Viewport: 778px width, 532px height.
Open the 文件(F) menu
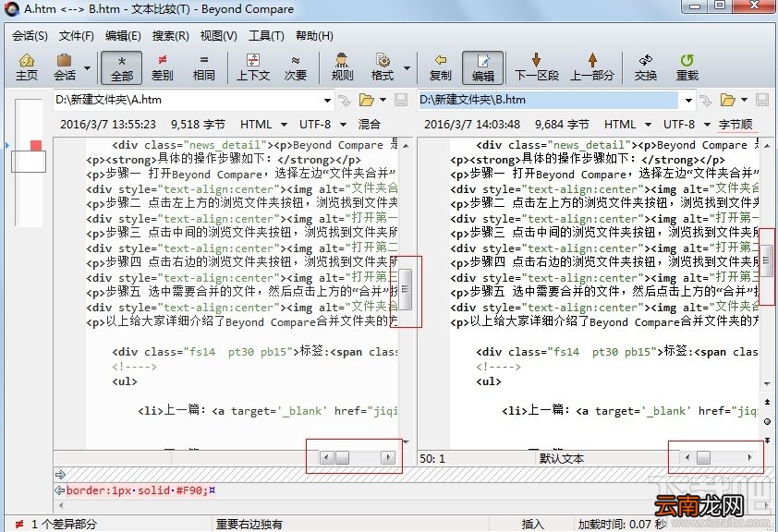pos(77,36)
